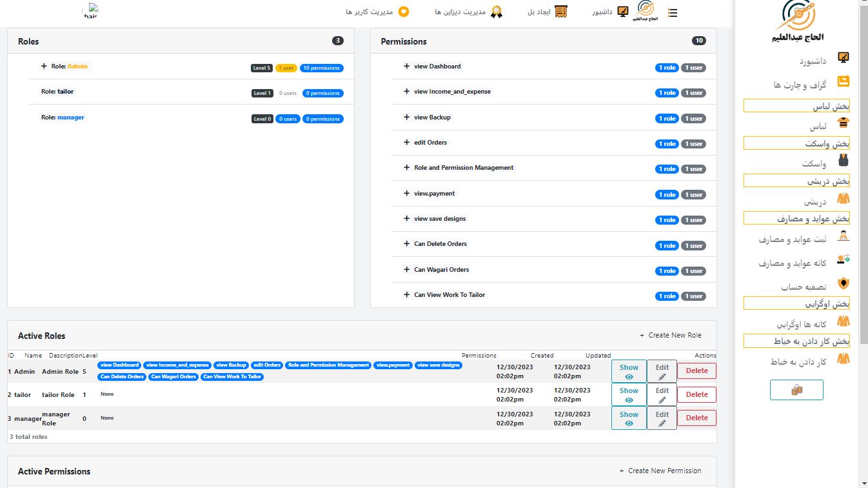Click the dashboard monitor icon in sidebar

point(842,58)
